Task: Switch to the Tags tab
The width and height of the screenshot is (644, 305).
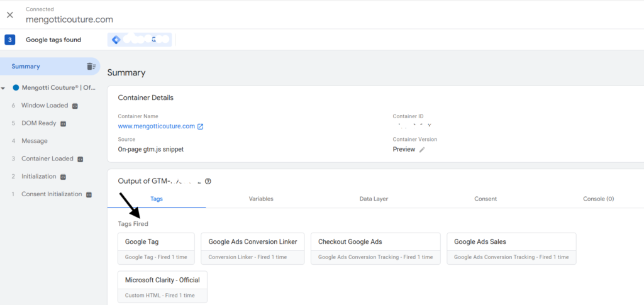Action: 157,199
